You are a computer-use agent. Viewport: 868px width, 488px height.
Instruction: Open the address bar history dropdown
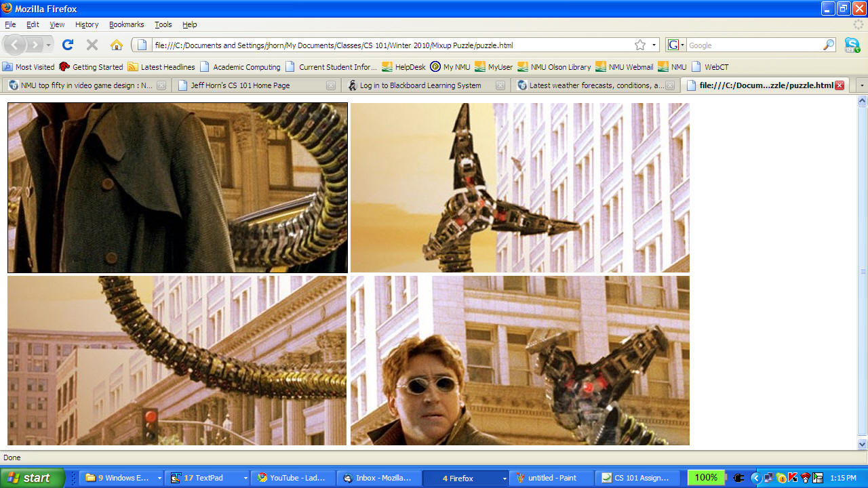tap(654, 45)
